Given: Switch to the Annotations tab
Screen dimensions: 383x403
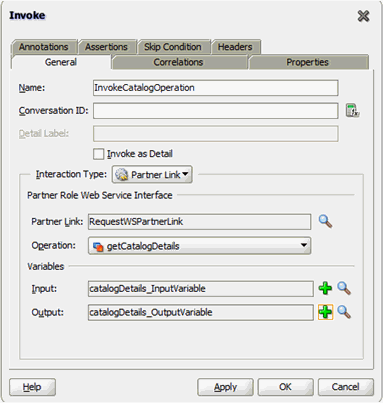Looking at the screenshot, I should coord(44,47).
